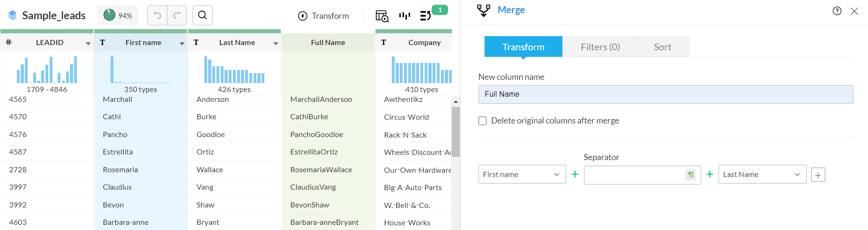Screen dimensions: 868x230
Task: Switch to the Filters (0) tab
Action: [600, 47]
